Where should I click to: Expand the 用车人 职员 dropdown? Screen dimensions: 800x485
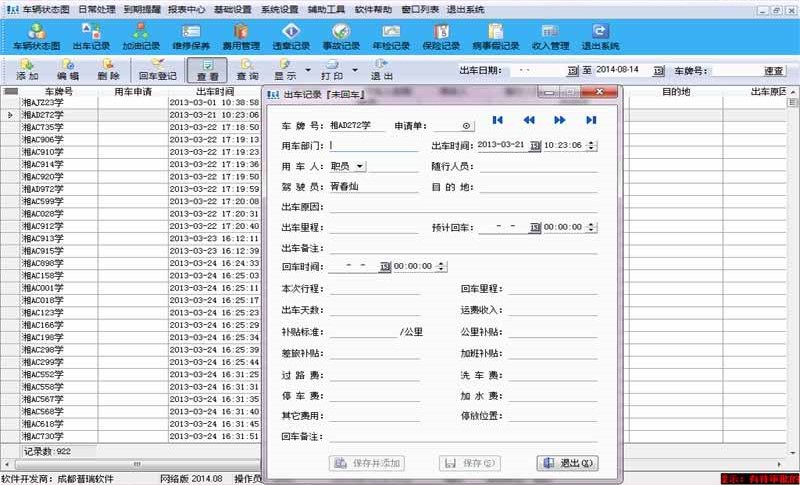[360, 166]
